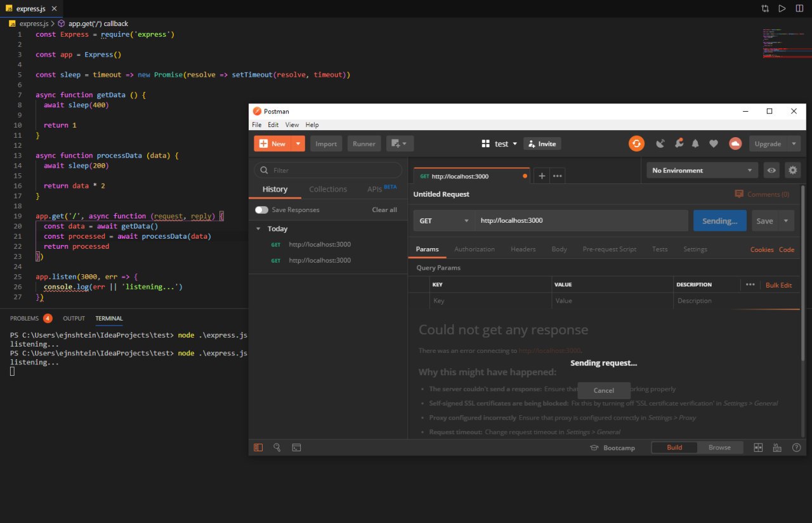Click the Import button
812x523 pixels.
(x=326, y=143)
